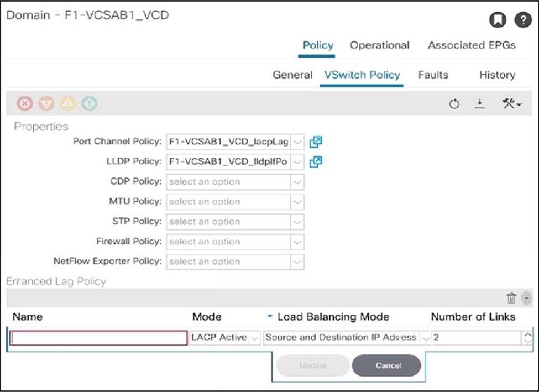
Task: Open the tools wrench menu
Action: click(509, 104)
